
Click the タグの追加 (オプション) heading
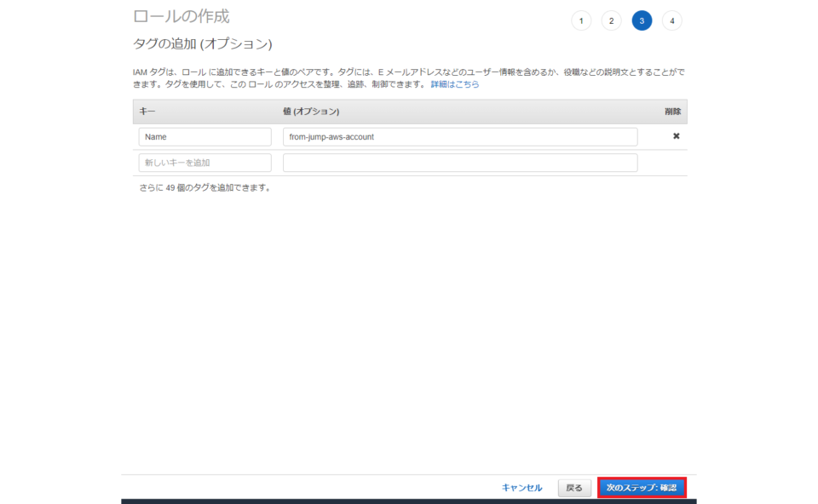[x=203, y=43]
